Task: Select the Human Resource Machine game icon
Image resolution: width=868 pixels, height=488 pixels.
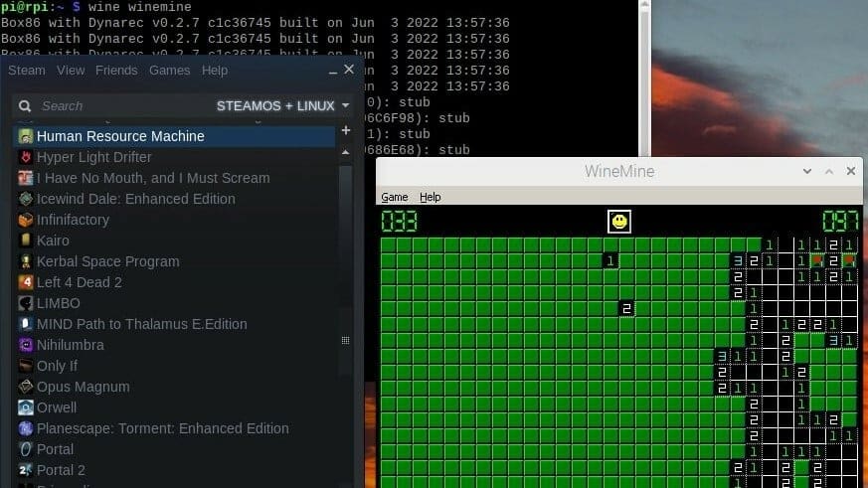Action: pos(26,136)
